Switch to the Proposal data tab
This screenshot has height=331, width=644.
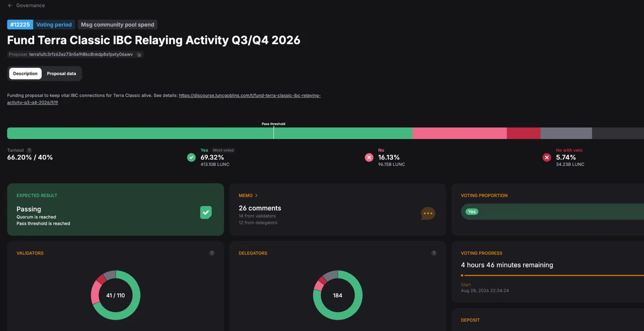point(61,74)
